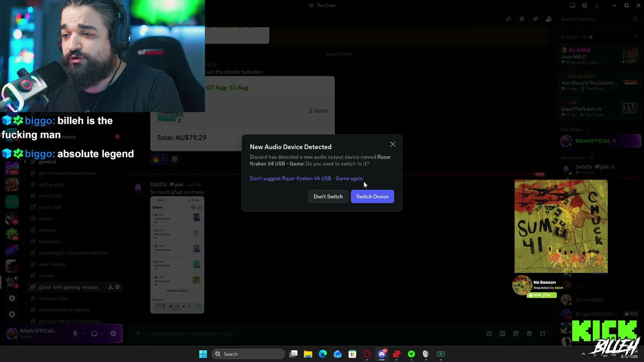The height and width of the screenshot is (362, 644).
Task: Open the Threads icon in channel header
Action: point(508,19)
